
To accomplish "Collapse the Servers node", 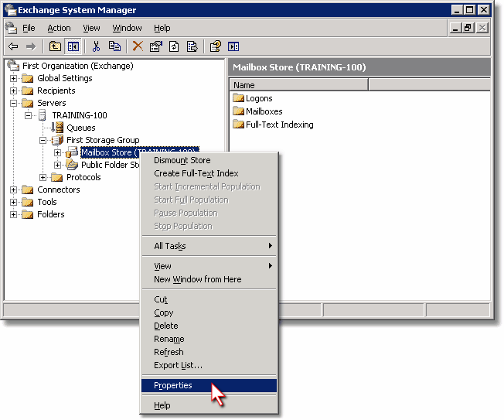I will coord(13,103).
